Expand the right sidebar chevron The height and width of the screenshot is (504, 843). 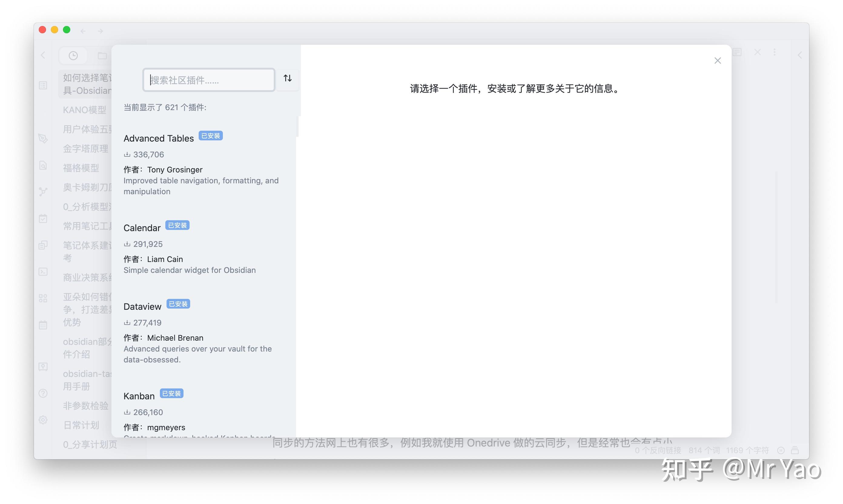pos(800,55)
